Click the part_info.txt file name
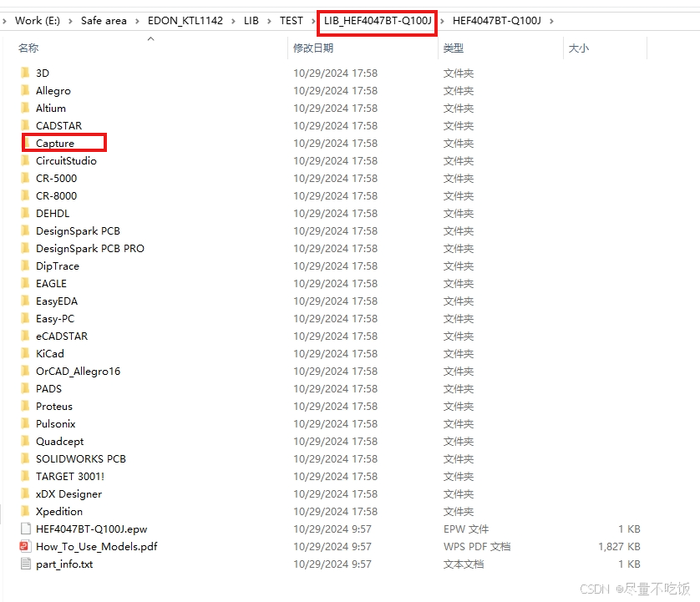Image resolution: width=700 pixels, height=602 pixels. click(64, 564)
